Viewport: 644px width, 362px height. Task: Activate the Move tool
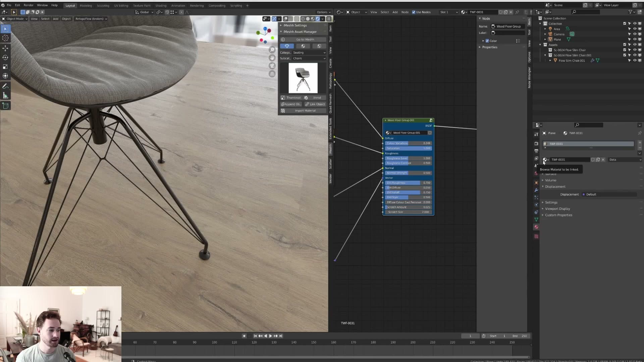(x=5, y=48)
